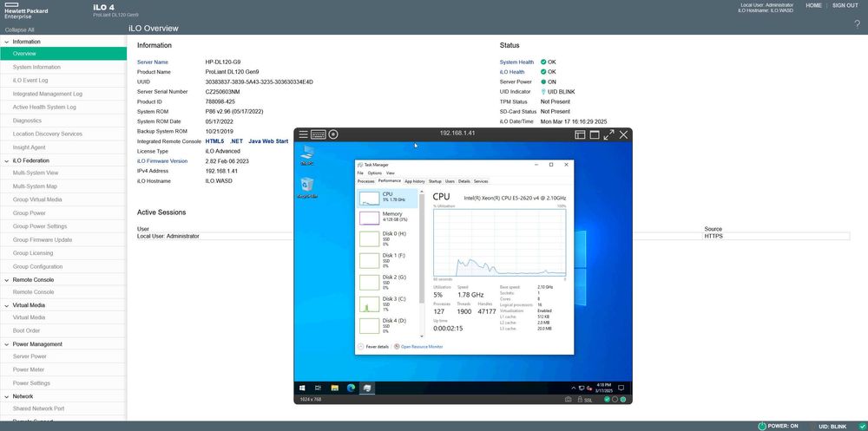Launch Microsoft Edge from remote taskbar
The image size is (868, 431).
click(351, 388)
